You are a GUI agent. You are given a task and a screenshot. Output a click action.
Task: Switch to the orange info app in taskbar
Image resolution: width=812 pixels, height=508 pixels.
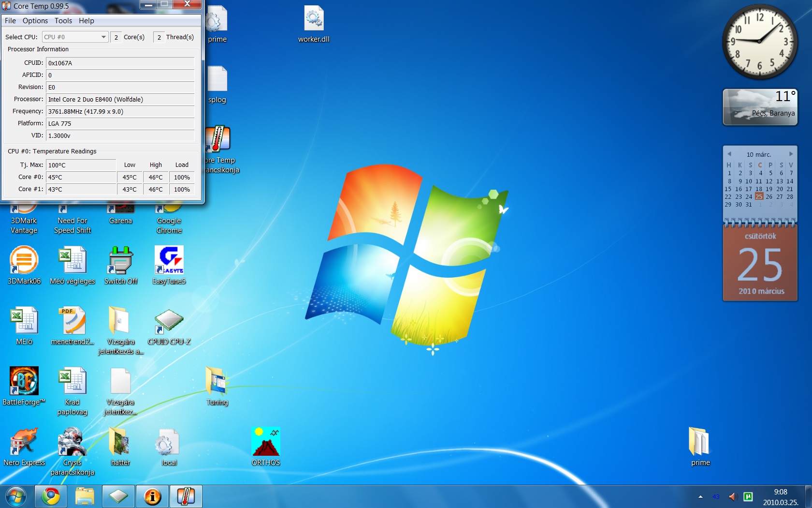point(152,496)
